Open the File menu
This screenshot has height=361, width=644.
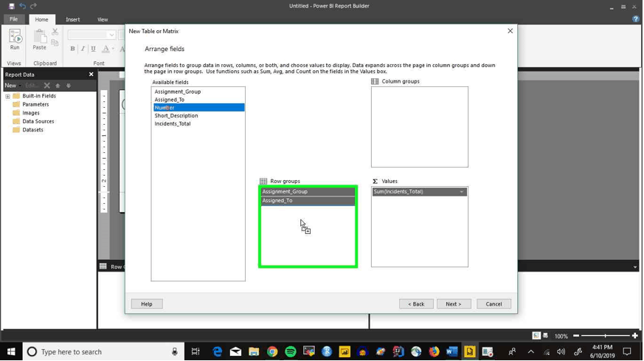pos(13,19)
